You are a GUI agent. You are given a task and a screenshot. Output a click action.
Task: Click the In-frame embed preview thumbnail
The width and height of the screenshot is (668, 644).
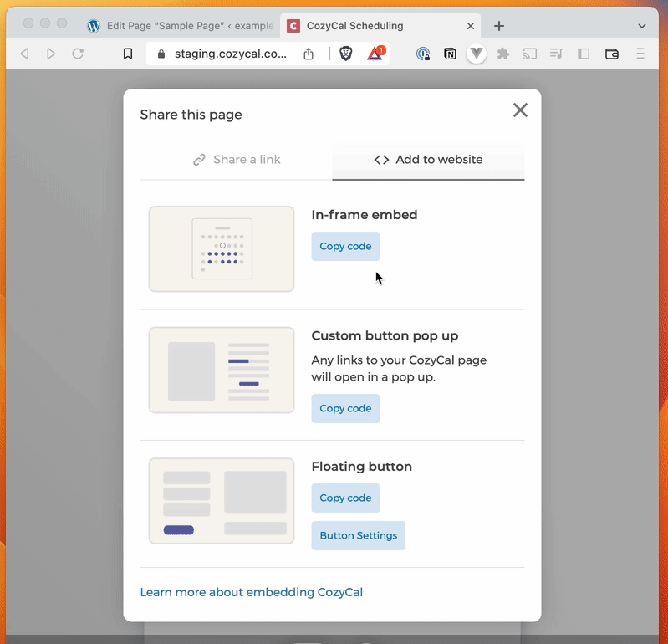[x=222, y=249]
